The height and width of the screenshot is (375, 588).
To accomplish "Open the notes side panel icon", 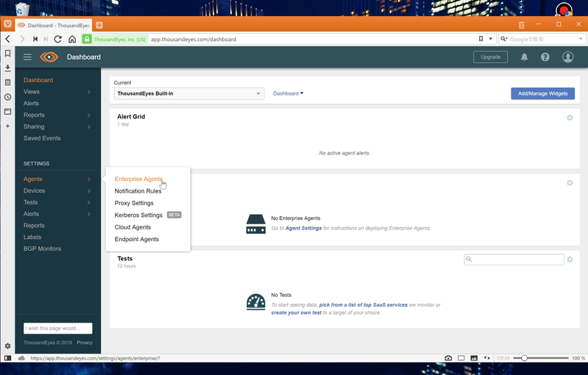I will point(7,82).
